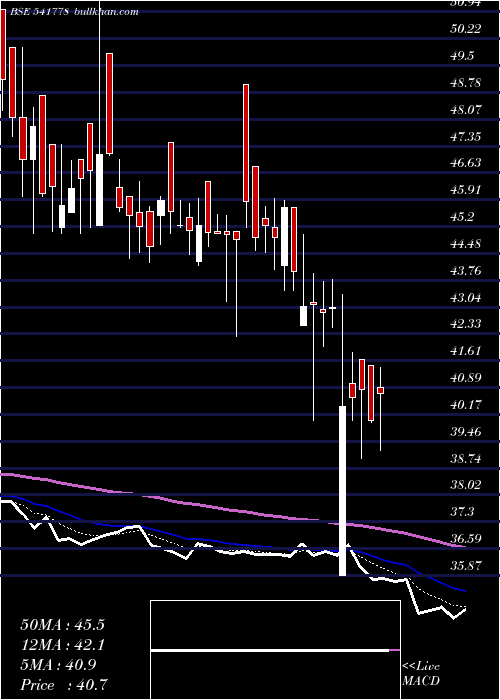
Task: Click the 48.07 price axis label
Action: pos(466,109)
